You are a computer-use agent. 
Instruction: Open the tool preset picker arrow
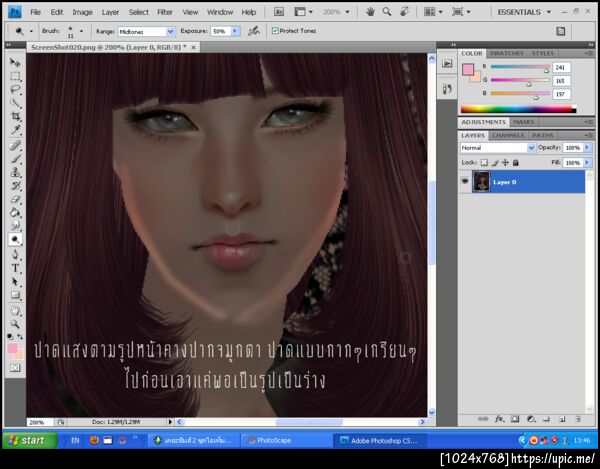tap(31, 31)
